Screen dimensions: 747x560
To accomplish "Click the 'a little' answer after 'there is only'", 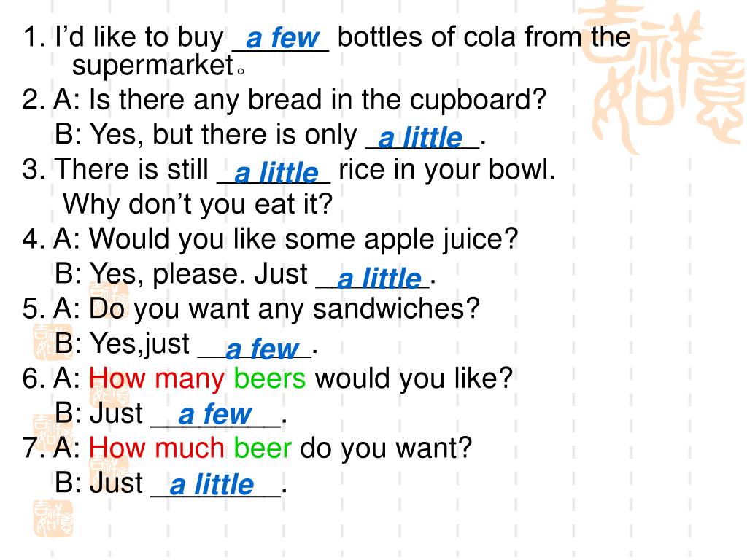I will pyautogui.click(x=420, y=138).
